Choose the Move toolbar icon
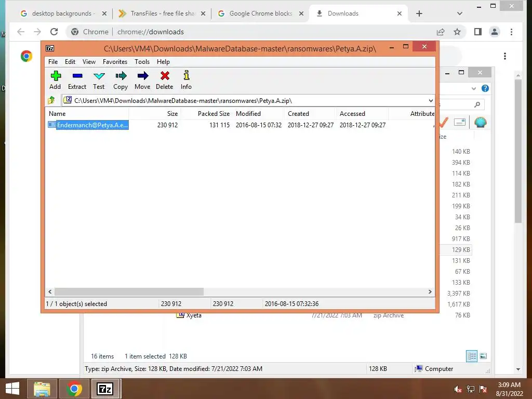 point(142,80)
